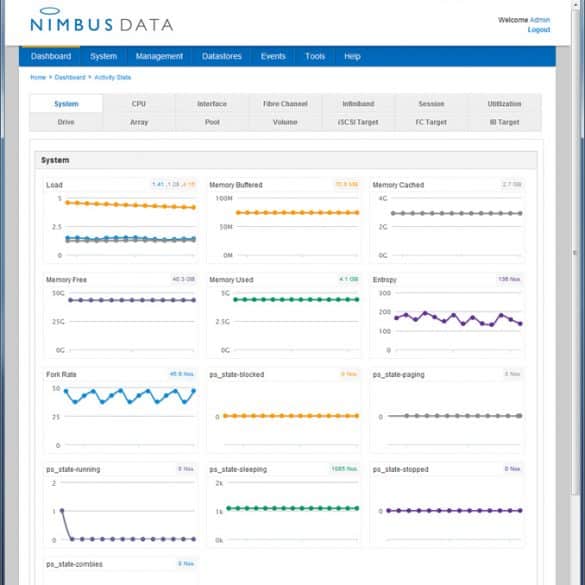The height and width of the screenshot is (585, 585).
Task: Click the System panel header
Action: point(286,160)
